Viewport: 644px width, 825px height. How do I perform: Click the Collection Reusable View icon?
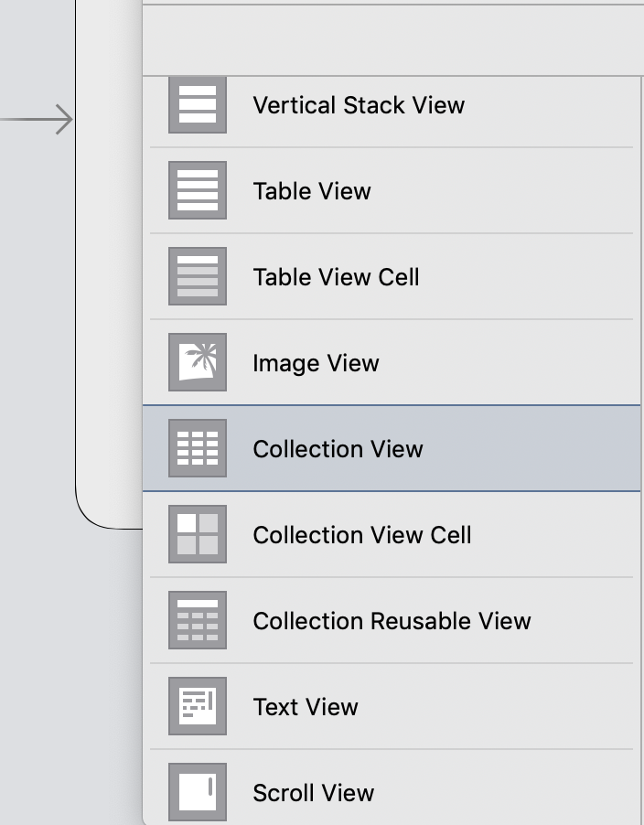point(198,620)
